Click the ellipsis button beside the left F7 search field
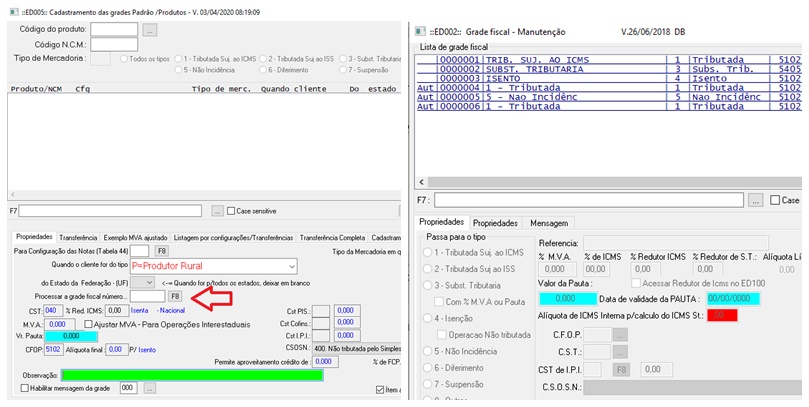The image size is (809, 407). [217, 211]
